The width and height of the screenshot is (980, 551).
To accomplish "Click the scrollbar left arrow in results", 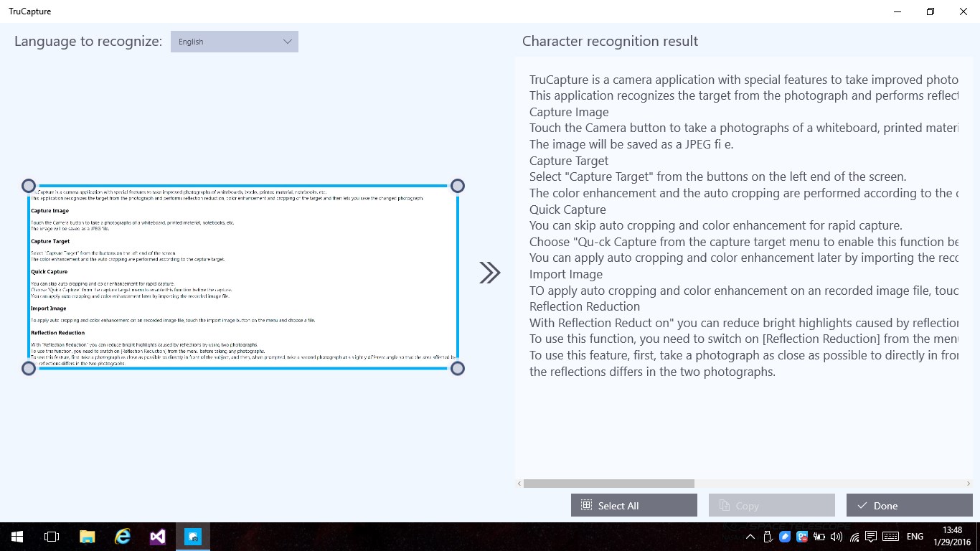I will pyautogui.click(x=519, y=484).
